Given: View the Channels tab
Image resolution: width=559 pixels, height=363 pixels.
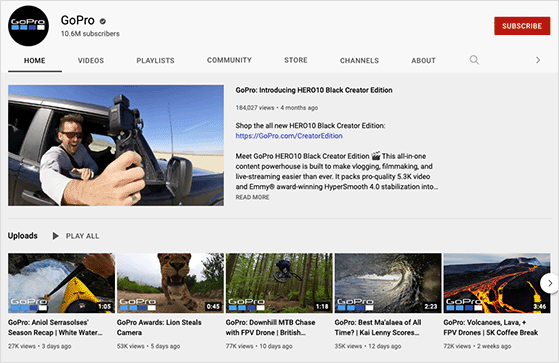Looking at the screenshot, I should pos(359,61).
